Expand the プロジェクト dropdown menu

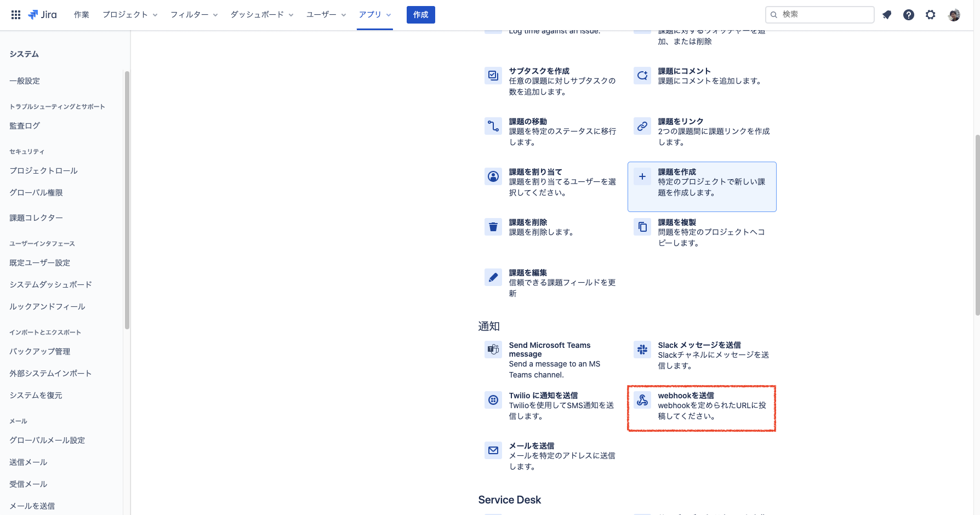point(130,15)
